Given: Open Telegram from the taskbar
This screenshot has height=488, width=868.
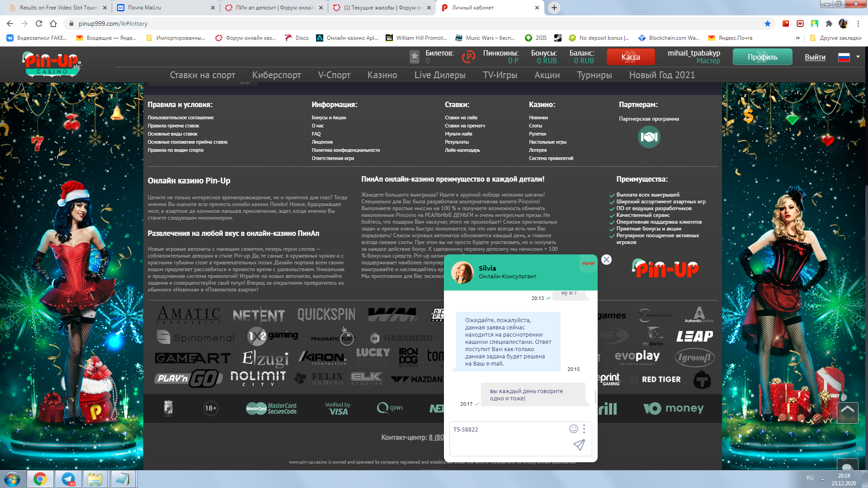Looking at the screenshot, I should pyautogui.click(x=68, y=479).
